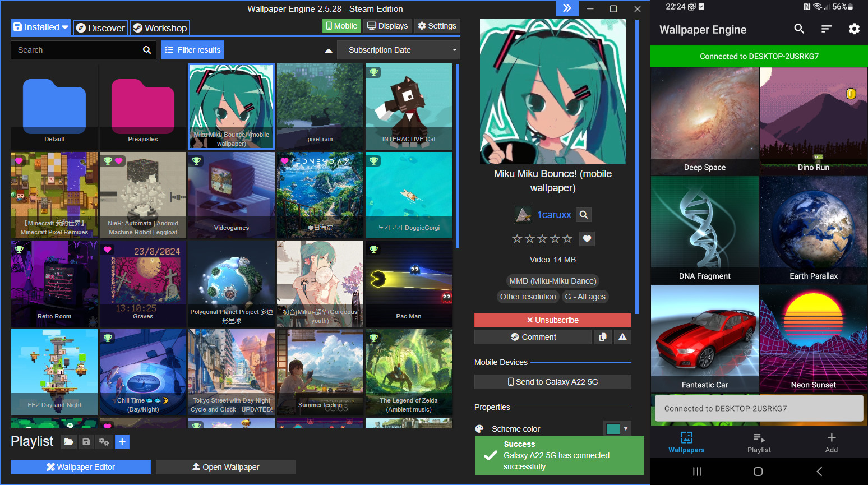Add wallpaper to playlist with plus icon

(122, 442)
